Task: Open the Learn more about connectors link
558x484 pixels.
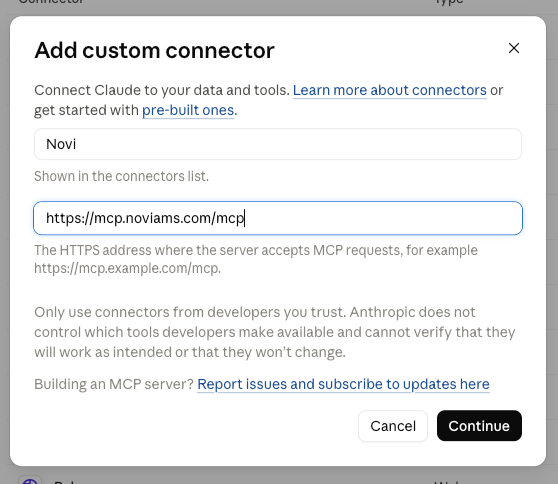Action: click(390, 90)
